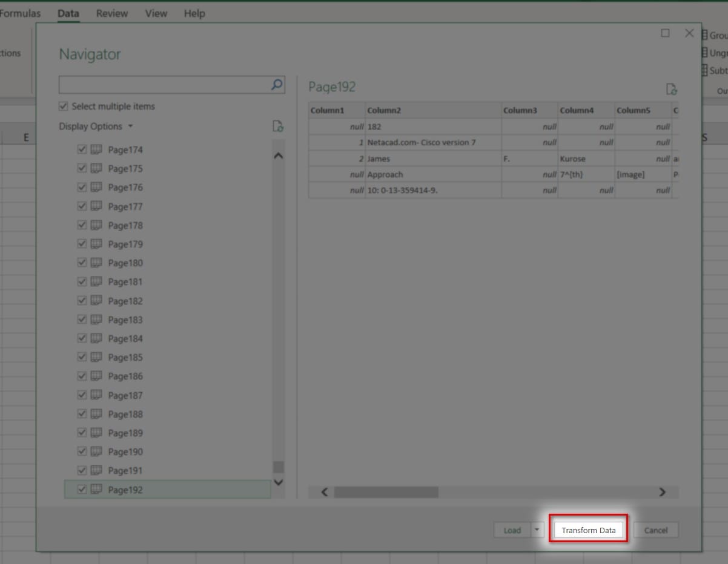Click the search magnifier icon in Navigator
This screenshot has height=564, width=728.
(277, 85)
